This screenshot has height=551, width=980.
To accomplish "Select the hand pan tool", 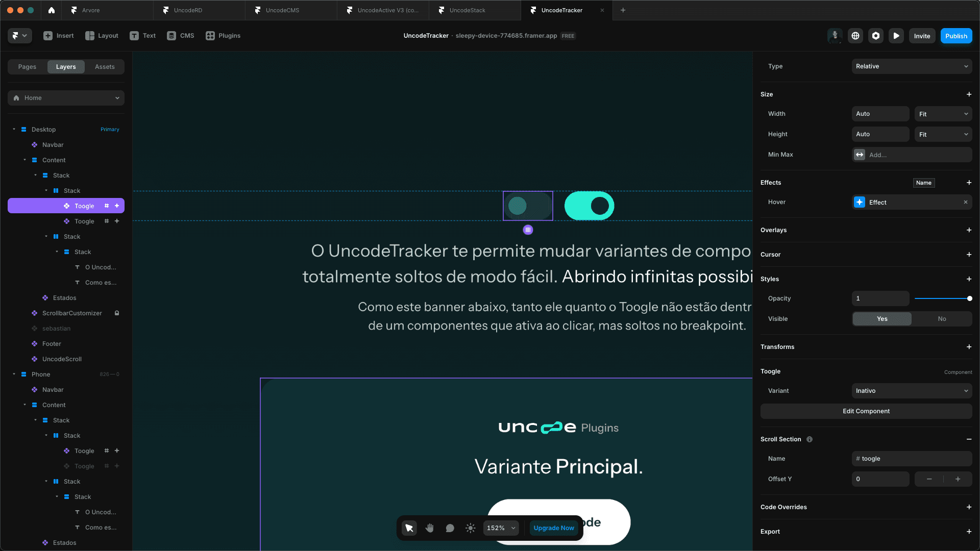I will coord(430,528).
